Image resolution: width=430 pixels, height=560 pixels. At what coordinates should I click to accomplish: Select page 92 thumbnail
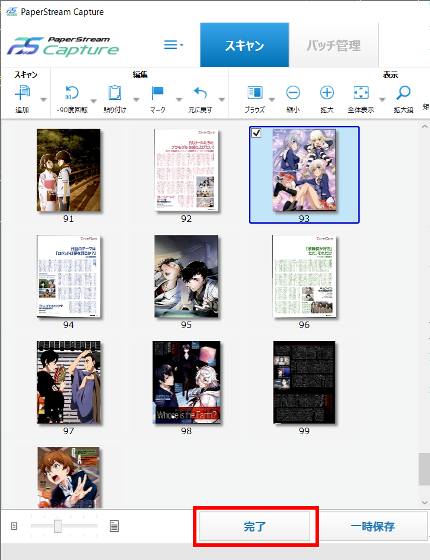click(186, 170)
